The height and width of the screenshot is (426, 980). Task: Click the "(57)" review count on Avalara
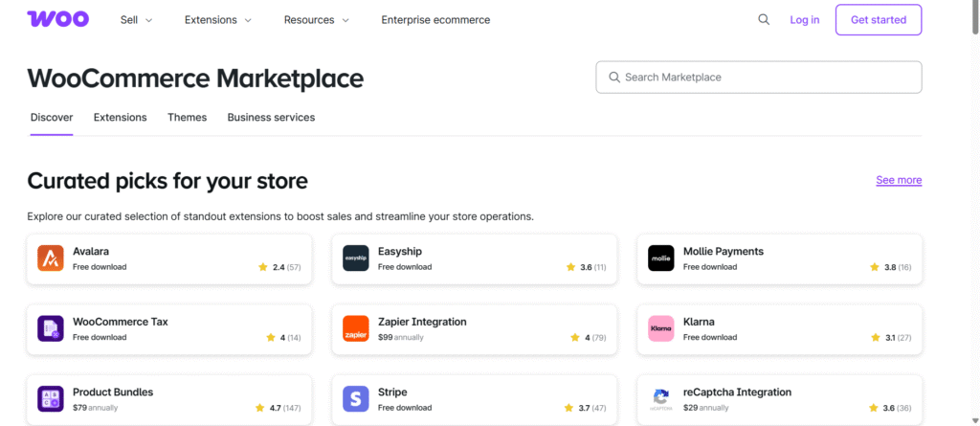click(294, 267)
